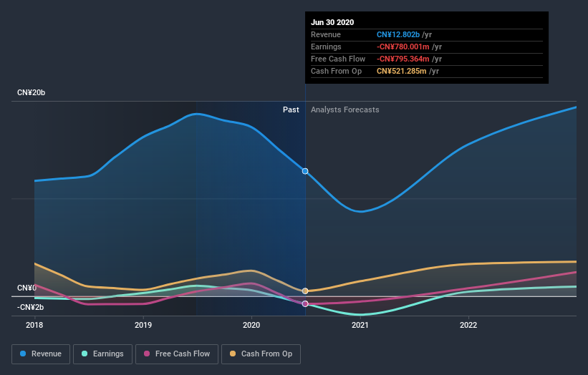Select the Cash From Op marker at mid-2020
This screenshot has width=588, height=375.
(x=305, y=291)
